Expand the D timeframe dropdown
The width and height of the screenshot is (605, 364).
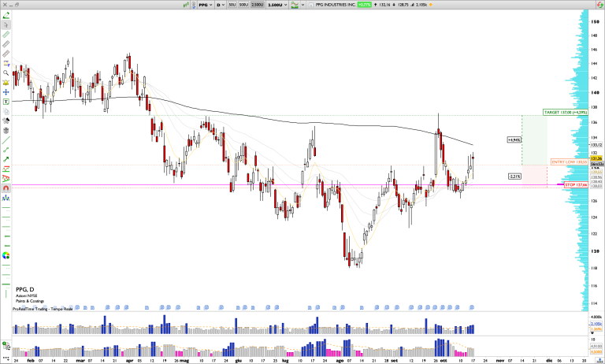click(220, 5)
